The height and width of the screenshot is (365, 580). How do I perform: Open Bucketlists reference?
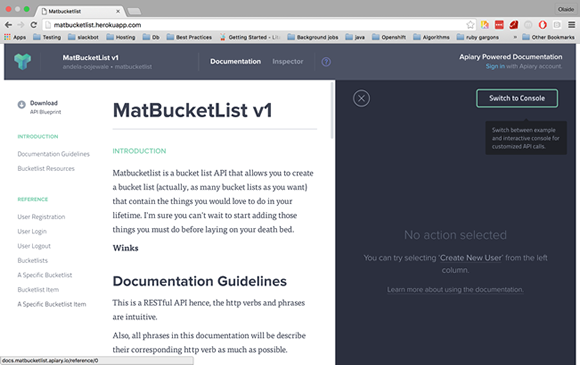(x=33, y=260)
